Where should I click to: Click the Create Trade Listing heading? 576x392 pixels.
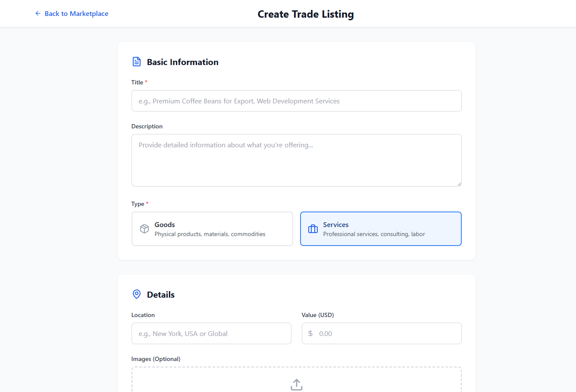(x=306, y=14)
